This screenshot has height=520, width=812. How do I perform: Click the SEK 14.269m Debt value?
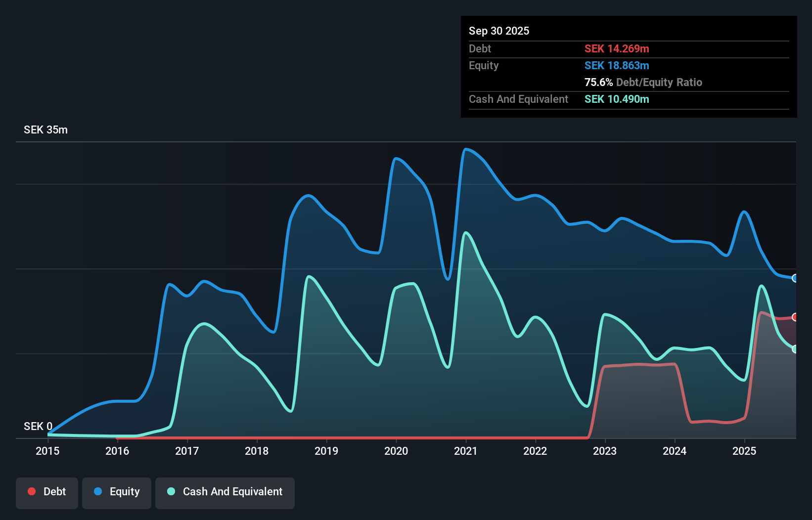[617, 48]
